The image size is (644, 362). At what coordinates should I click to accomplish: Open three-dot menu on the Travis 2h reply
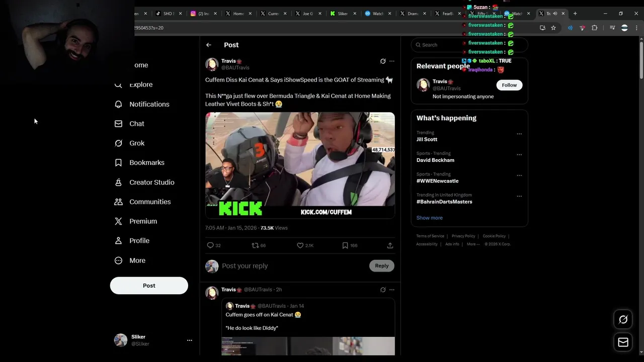[x=392, y=290]
